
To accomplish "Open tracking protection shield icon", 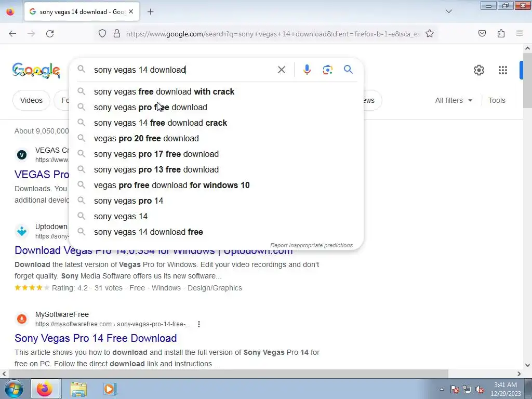I will [102, 34].
